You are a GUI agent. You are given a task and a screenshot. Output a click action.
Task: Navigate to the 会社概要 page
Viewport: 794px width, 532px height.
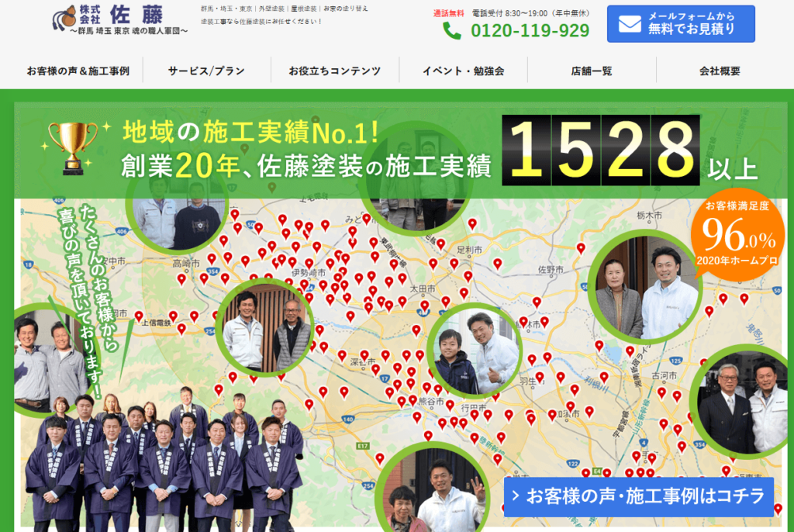point(720,71)
